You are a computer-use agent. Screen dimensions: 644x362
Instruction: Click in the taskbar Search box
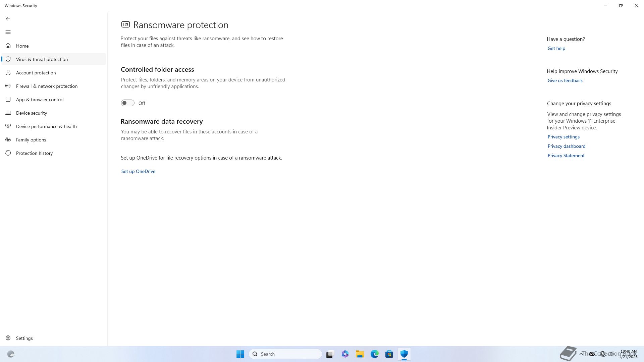tap(285, 354)
